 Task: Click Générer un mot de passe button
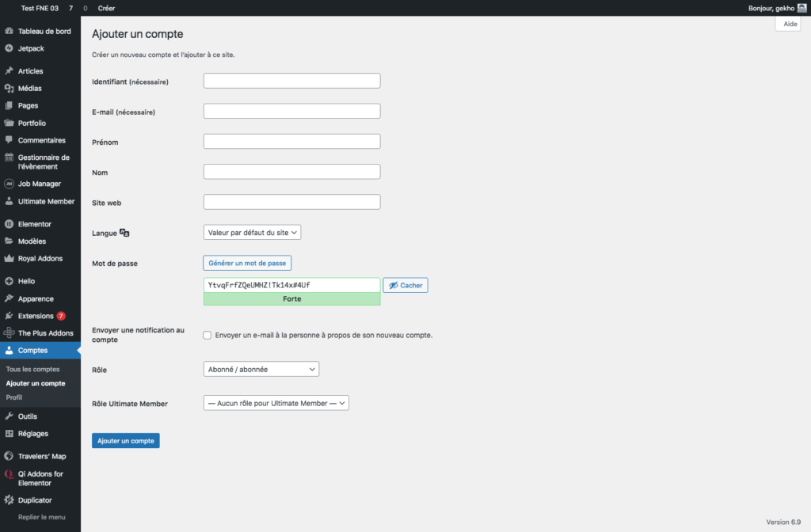(x=247, y=263)
